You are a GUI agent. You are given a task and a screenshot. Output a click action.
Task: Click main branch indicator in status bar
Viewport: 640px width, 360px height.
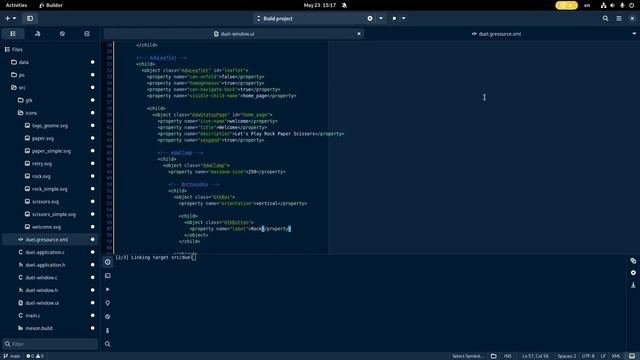coord(12,356)
